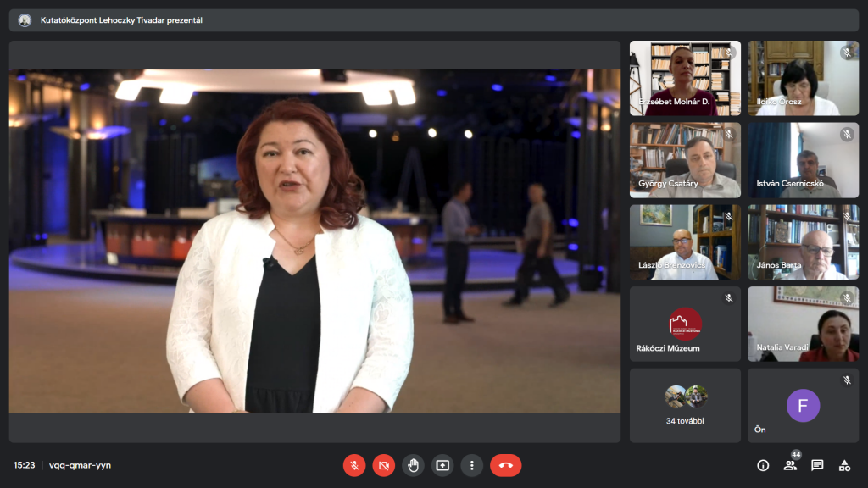Click muted mic icon on Ildikó Orosz tile

pyautogui.click(x=846, y=53)
